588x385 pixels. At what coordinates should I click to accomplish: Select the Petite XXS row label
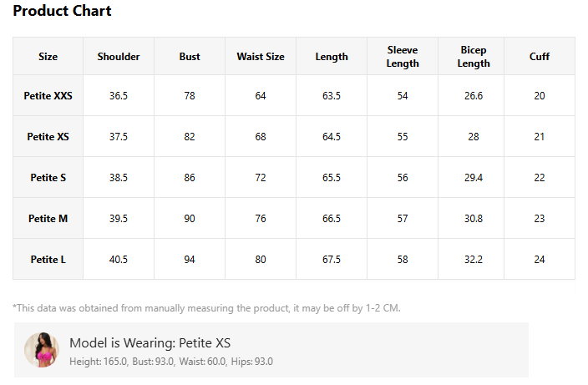[x=48, y=95]
